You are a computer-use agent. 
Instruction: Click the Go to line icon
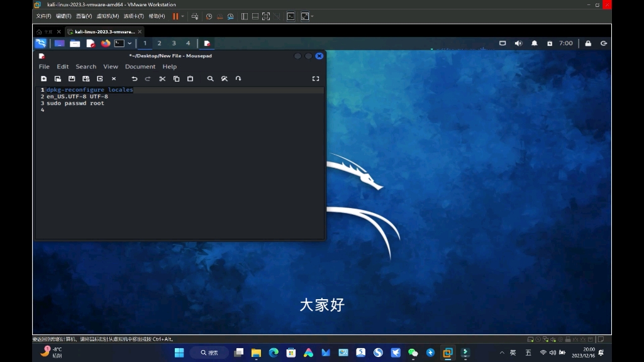238,79
